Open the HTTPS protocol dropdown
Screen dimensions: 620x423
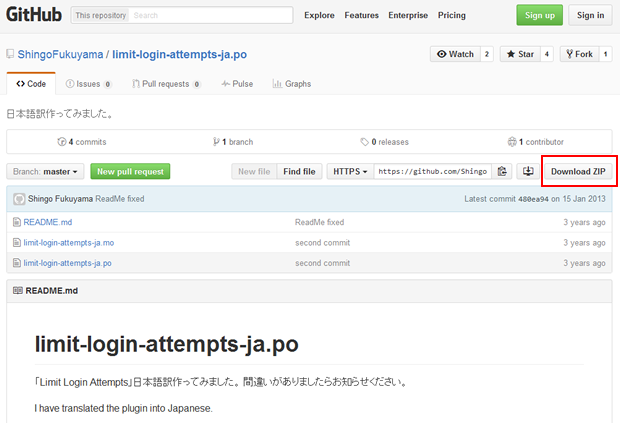(x=350, y=171)
